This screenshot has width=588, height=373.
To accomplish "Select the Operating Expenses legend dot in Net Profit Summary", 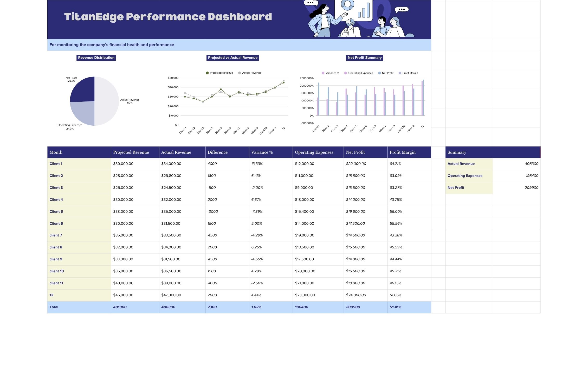I will click(345, 73).
